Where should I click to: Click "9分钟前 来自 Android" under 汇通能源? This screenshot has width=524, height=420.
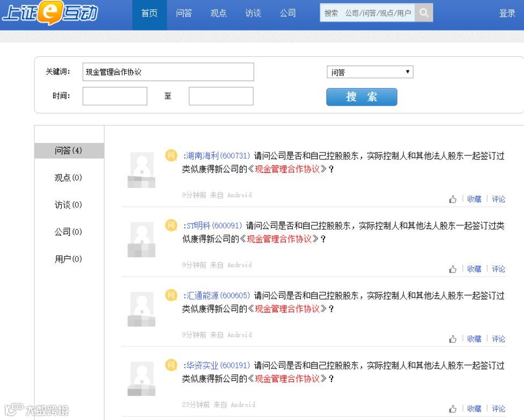coord(217,335)
